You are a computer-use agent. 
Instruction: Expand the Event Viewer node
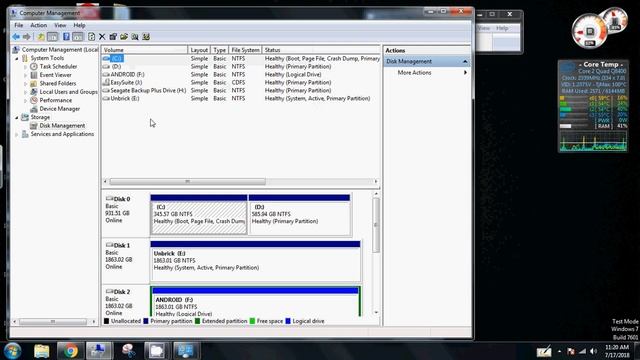(x=26, y=75)
